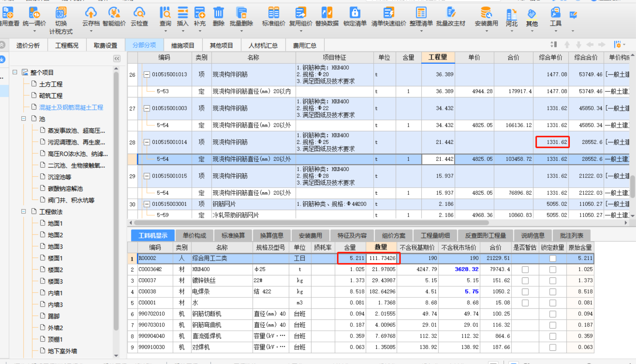This screenshot has height=364, width=636.
Task: Click the 清单快速组价 icon
Action: coord(389,12)
